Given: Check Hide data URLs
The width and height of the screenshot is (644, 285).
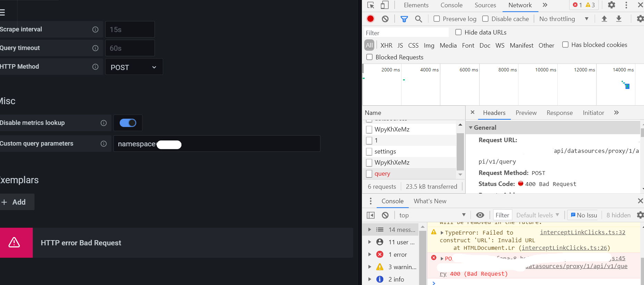Looking at the screenshot, I should 458,32.
